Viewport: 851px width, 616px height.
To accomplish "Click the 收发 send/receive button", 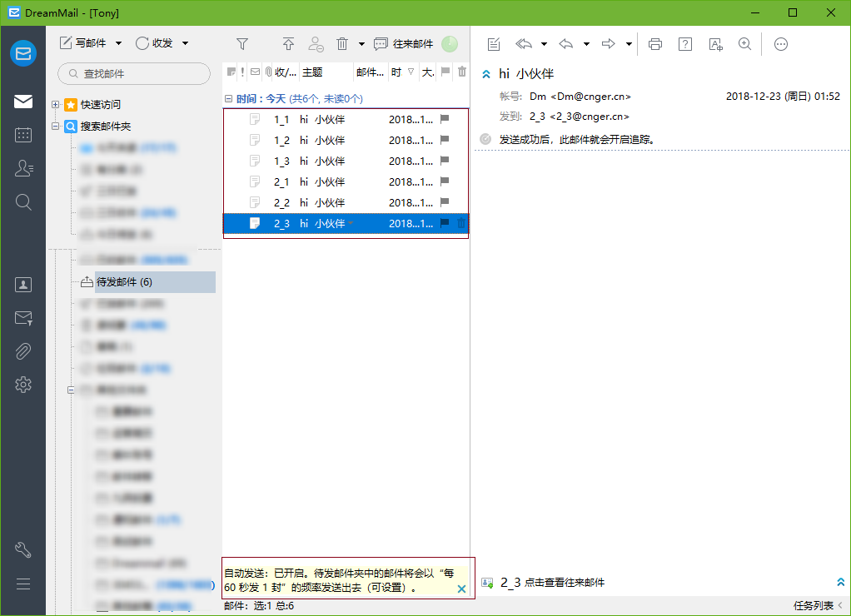I will (x=155, y=43).
